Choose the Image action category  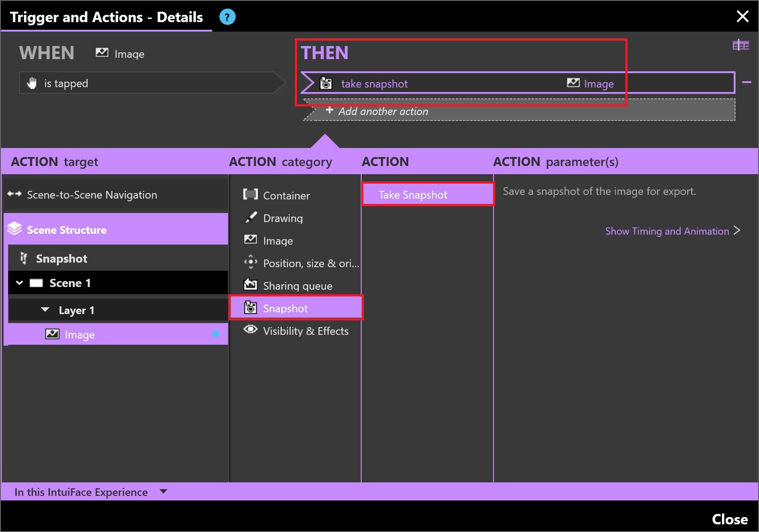[x=278, y=241]
